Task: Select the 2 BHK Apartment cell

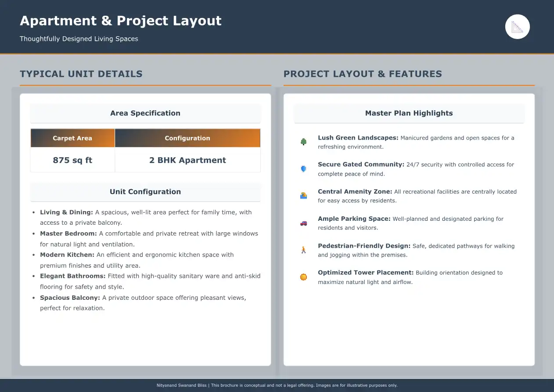Action: click(x=187, y=160)
